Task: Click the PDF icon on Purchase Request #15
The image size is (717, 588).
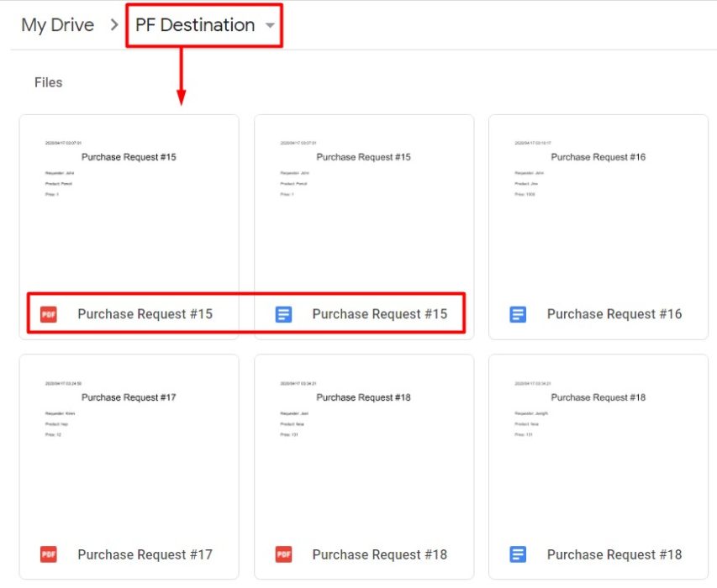Action: tap(48, 313)
